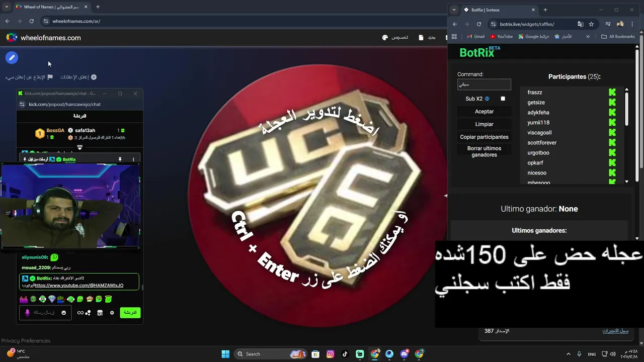The image size is (644, 362).
Task: Open the tab search dropdown in Wheel of Names window
Action: point(7,7)
